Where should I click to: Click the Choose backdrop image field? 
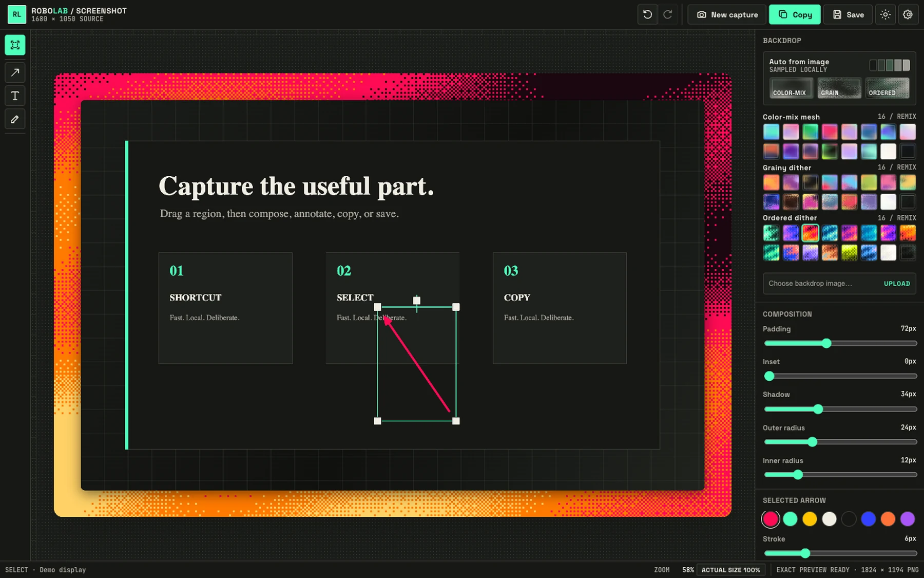pos(839,284)
